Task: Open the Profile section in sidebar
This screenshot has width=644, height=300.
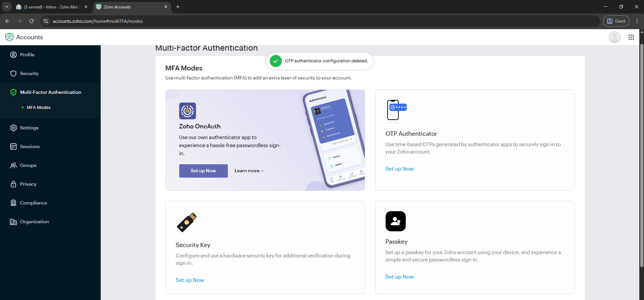Action: [27, 55]
